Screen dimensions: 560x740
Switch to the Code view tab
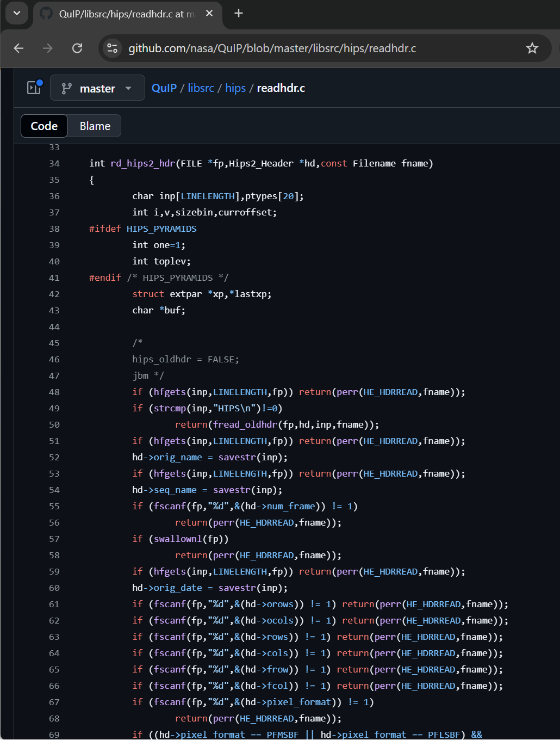[x=44, y=126]
